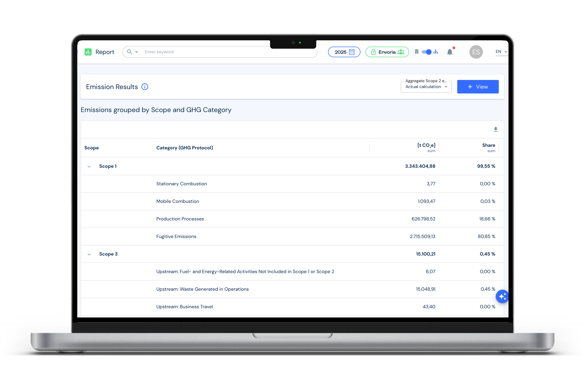Click the organization hierarchy icon

point(436,52)
